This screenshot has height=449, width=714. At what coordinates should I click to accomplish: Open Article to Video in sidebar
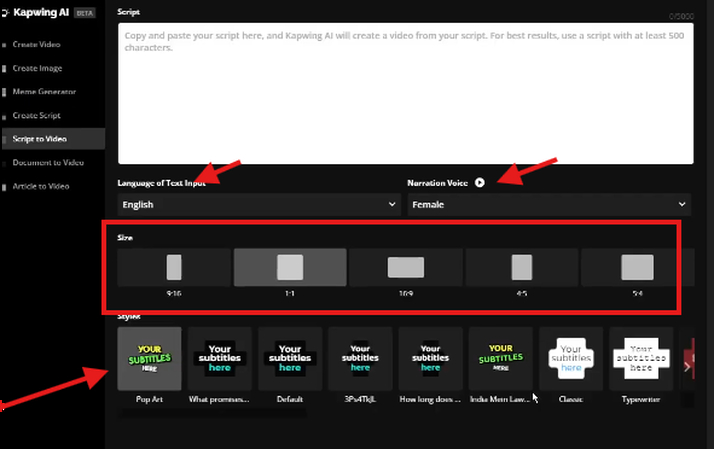click(x=41, y=186)
